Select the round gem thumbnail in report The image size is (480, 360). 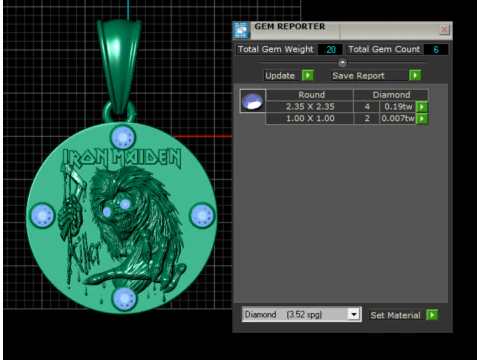(x=253, y=101)
